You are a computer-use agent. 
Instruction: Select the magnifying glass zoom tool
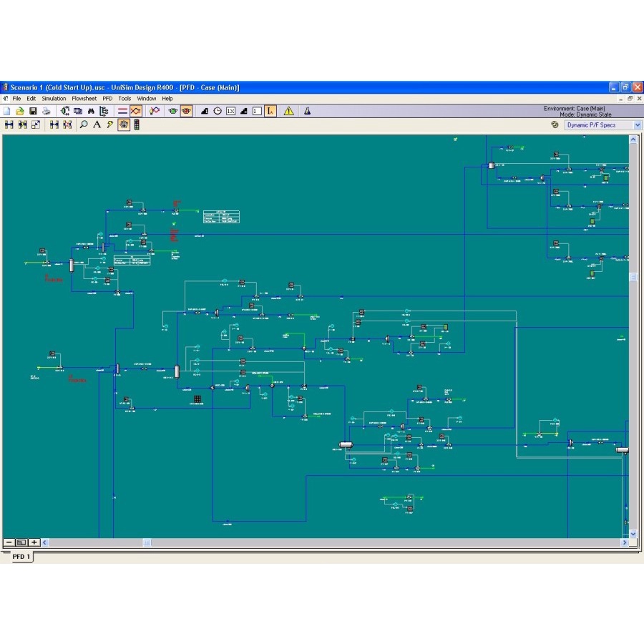pyautogui.click(x=84, y=125)
